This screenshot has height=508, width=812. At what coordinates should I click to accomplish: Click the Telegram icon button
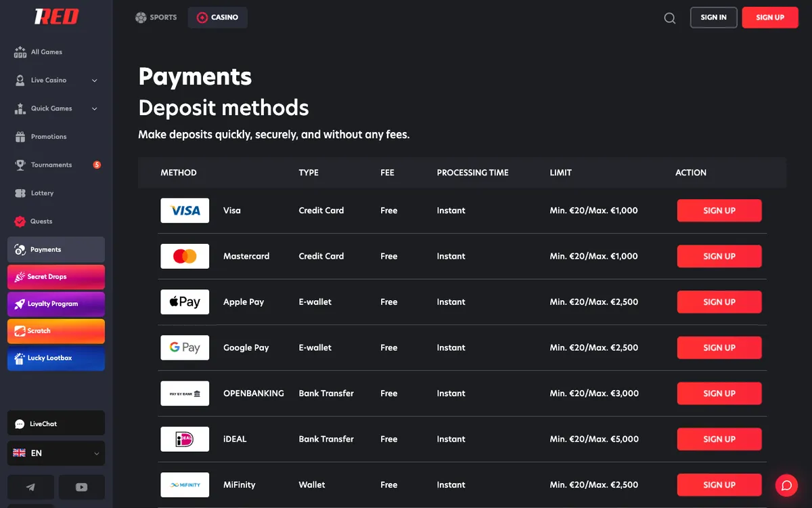tap(30, 487)
